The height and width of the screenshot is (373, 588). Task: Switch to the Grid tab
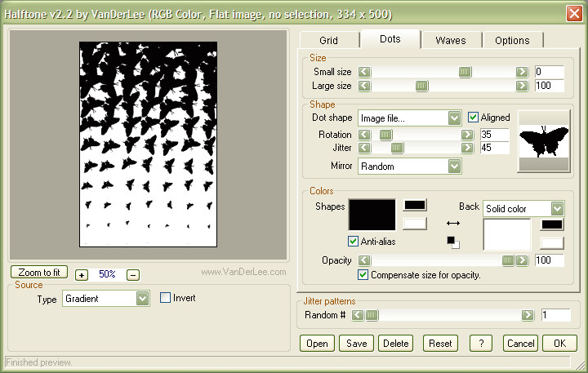coord(328,40)
